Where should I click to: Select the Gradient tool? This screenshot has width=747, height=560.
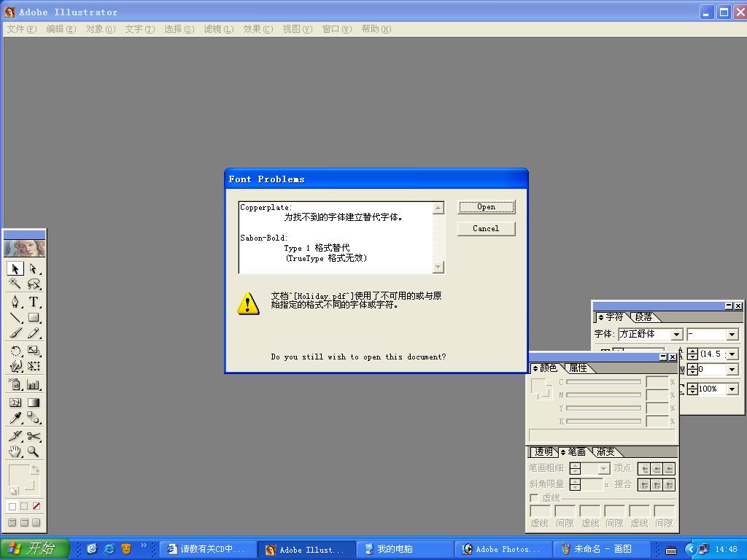pyautogui.click(x=34, y=402)
